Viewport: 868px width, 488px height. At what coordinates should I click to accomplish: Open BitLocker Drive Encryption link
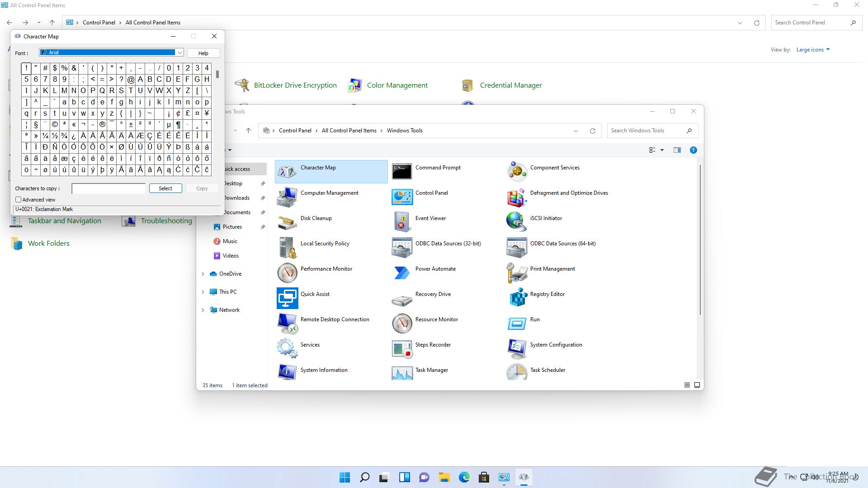295,85
